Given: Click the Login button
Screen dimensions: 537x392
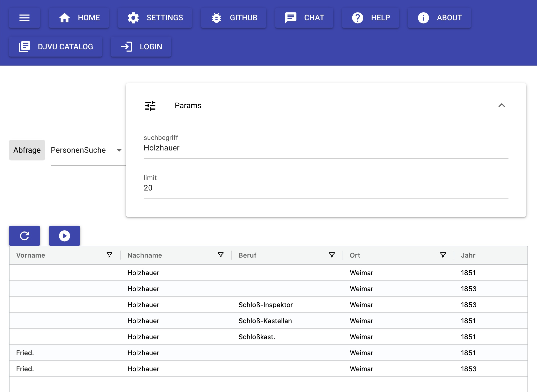Looking at the screenshot, I should [x=141, y=47].
